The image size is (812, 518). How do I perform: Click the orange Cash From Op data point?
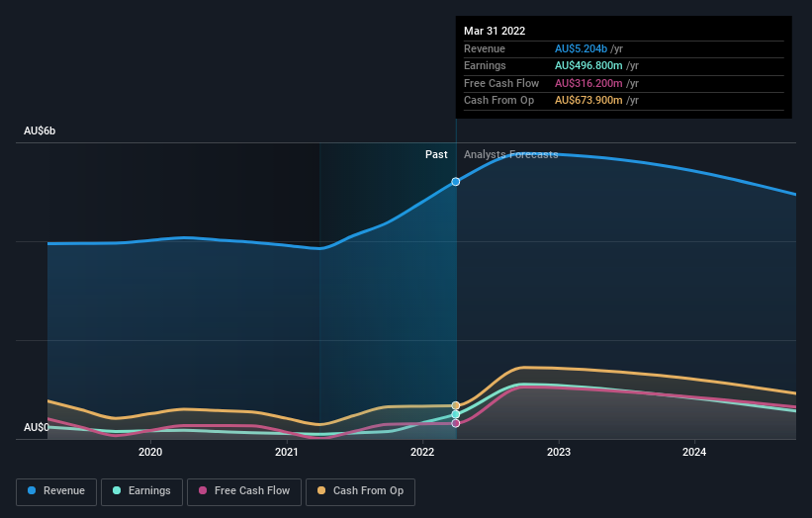pyautogui.click(x=456, y=405)
